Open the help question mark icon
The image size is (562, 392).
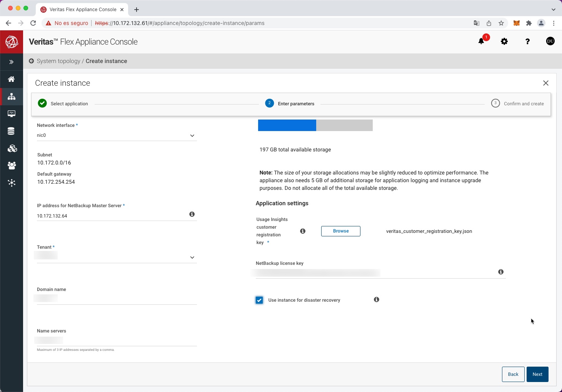click(527, 41)
